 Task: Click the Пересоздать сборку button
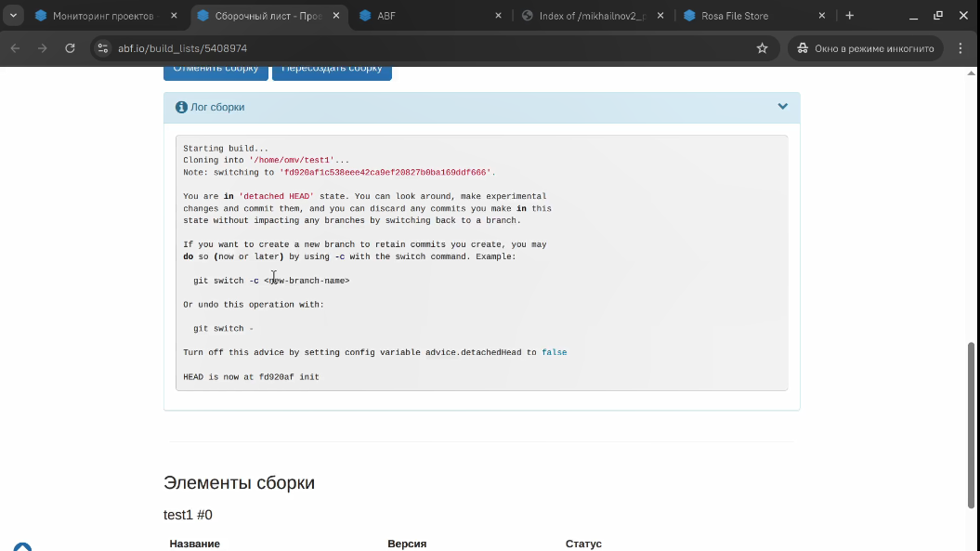(x=332, y=72)
